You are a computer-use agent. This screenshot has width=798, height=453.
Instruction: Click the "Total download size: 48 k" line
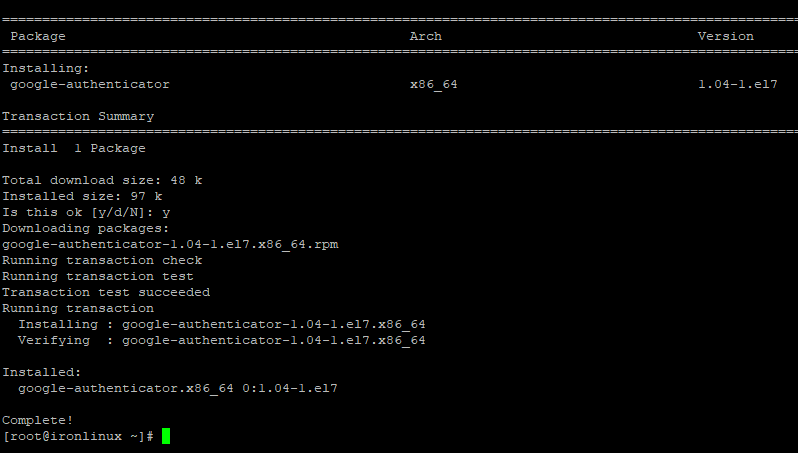102,180
